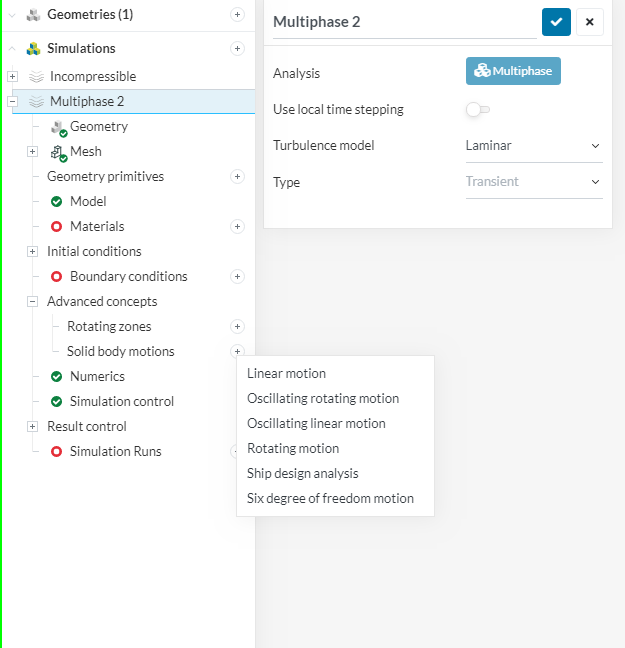This screenshot has width=625, height=648.
Task: Open the Simulation control tree item
Action: (x=121, y=402)
